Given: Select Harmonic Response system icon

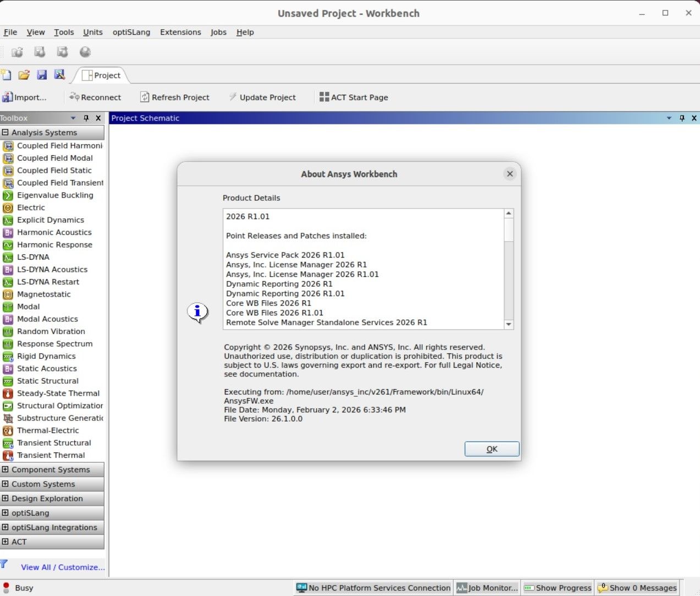Looking at the screenshot, I should (x=8, y=245).
